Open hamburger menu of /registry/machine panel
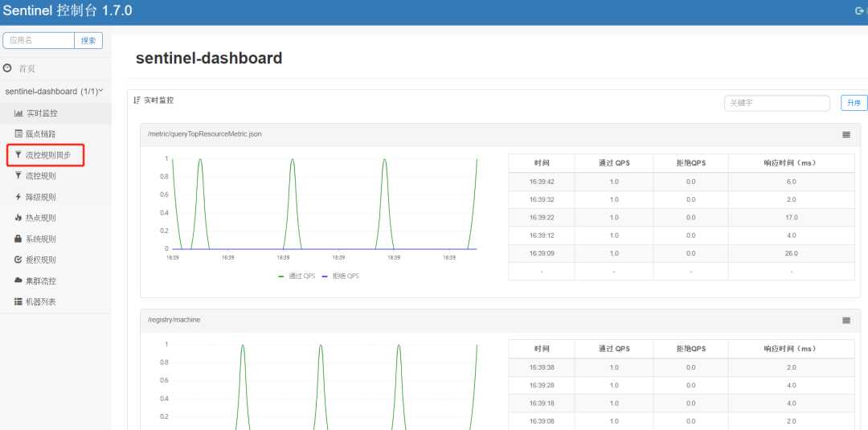Screen dimensions: 868x430 pos(845,321)
